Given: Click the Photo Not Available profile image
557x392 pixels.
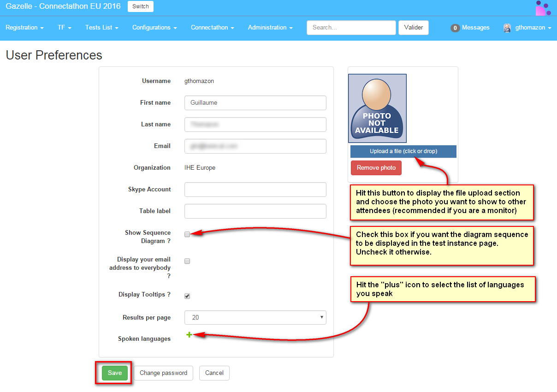Looking at the screenshot, I should (377, 108).
